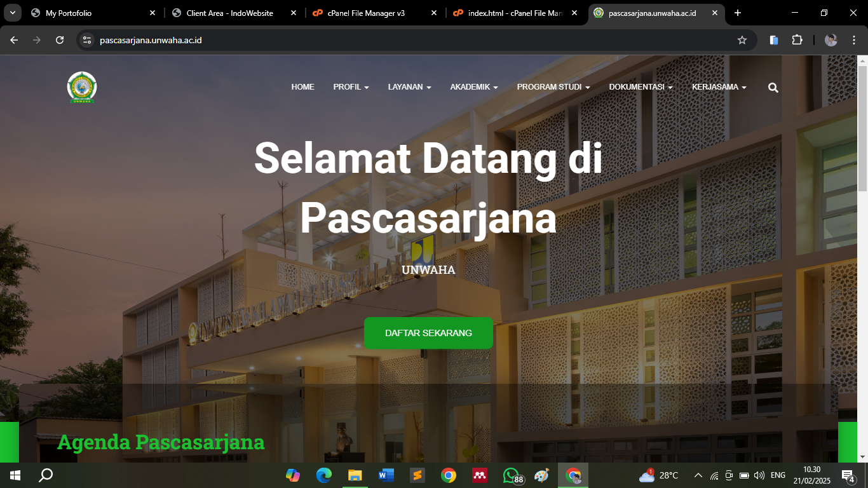
Task: Open a new browser tab with plus
Action: [738, 13]
